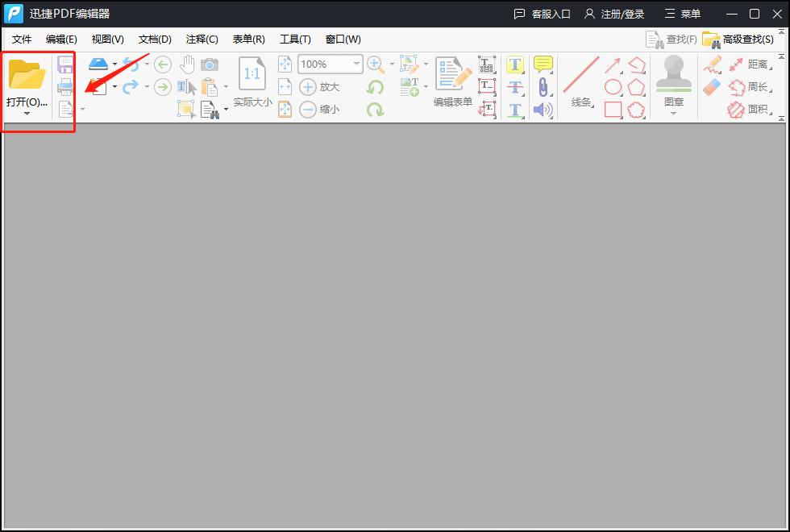Viewport: 790px width, 532px height.
Task: Insert a sticky note comment
Action: 543,63
